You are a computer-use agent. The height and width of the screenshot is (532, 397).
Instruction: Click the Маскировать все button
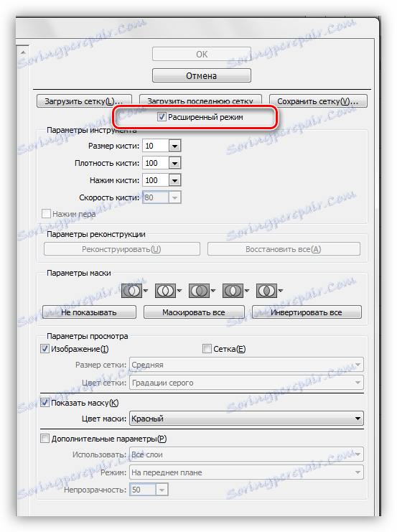point(194,312)
